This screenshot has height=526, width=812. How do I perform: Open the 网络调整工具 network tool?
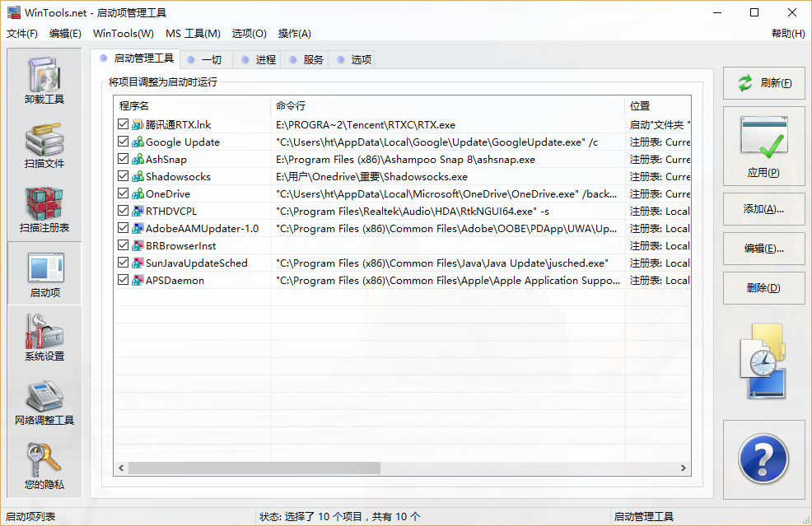(x=44, y=402)
